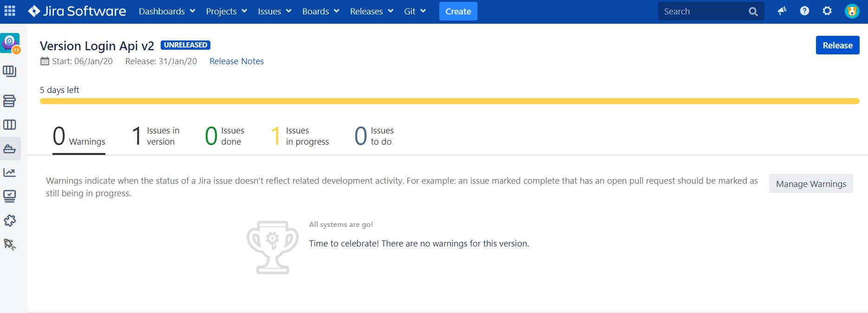Click the yellow version progress bar
Viewport: 868px width, 313px height.
pyautogui.click(x=450, y=101)
